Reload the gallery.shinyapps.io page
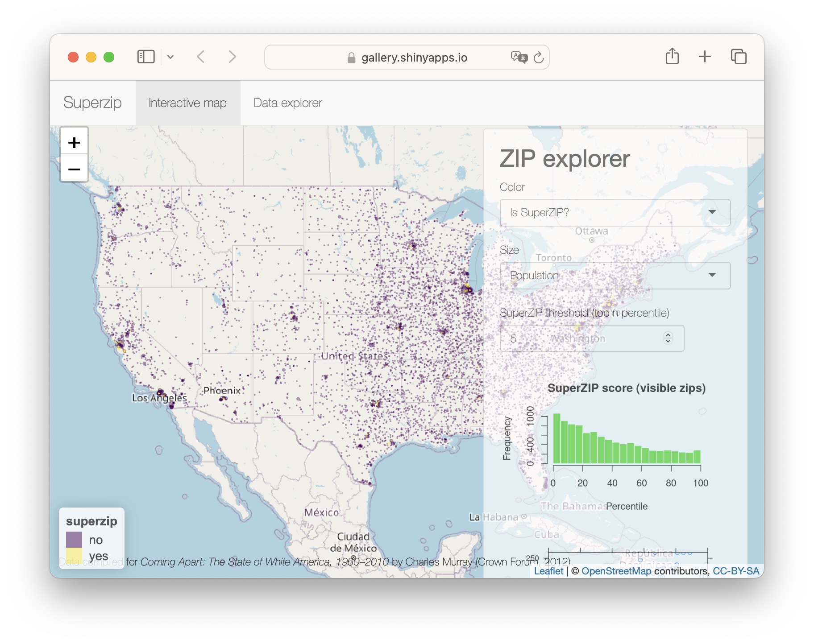The width and height of the screenshot is (814, 644). [x=539, y=58]
